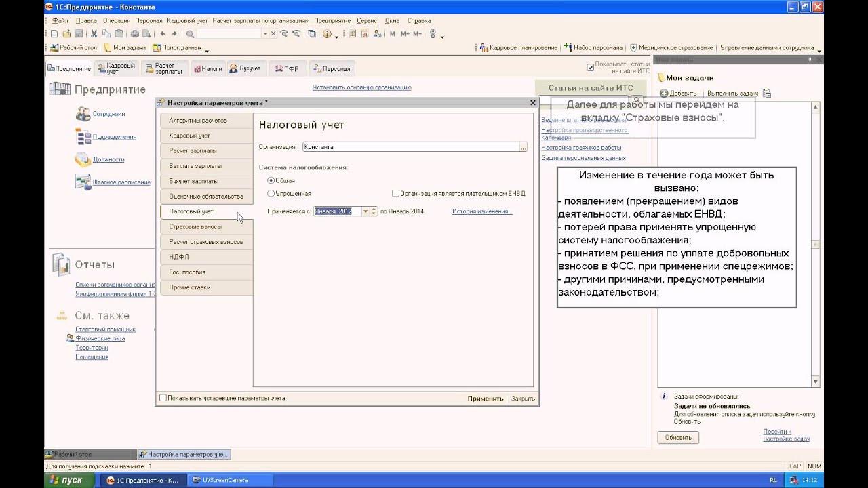This screenshot has width=868, height=488.
Task: Open the Calculator toolbar icon
Action: tap(352, 33)
